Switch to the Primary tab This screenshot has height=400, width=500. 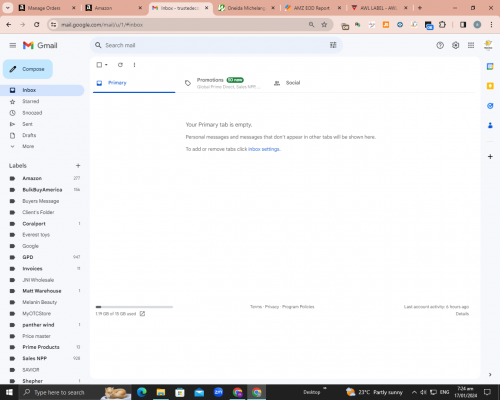click(x=134, y=83)
